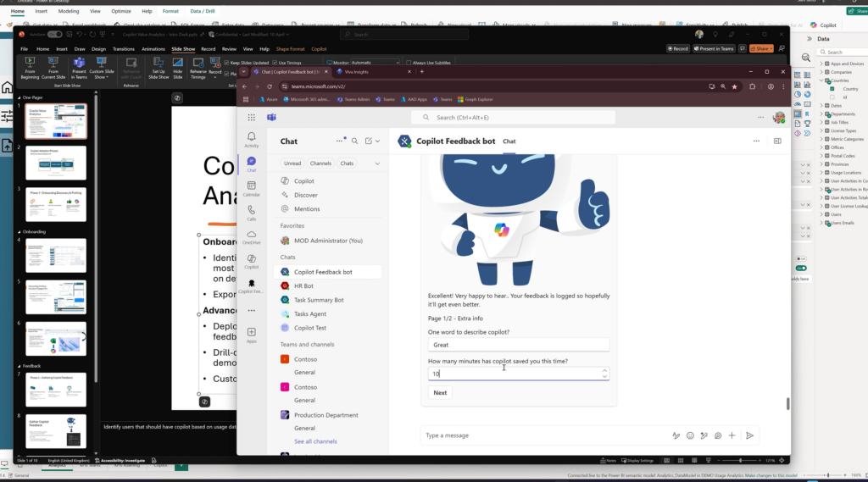This screenshot has height=482, width=868.
Task: Expand the Dates table in Power BI
Action: coord(821,105)
